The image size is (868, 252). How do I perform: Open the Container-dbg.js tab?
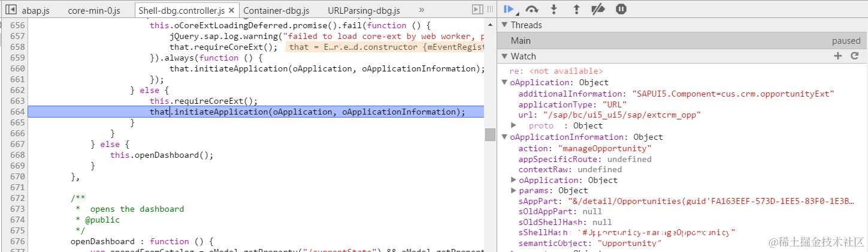coord(276,10)
